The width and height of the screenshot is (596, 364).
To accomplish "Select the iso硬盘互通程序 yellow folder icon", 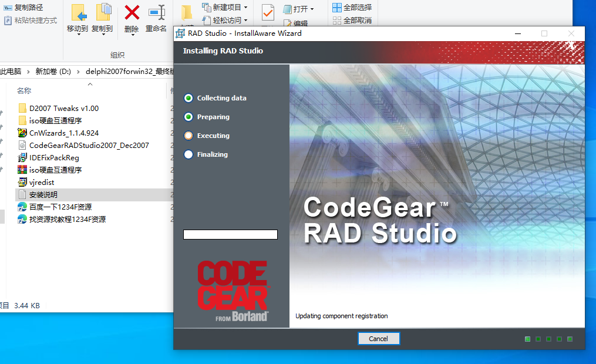I will (22, 120).
